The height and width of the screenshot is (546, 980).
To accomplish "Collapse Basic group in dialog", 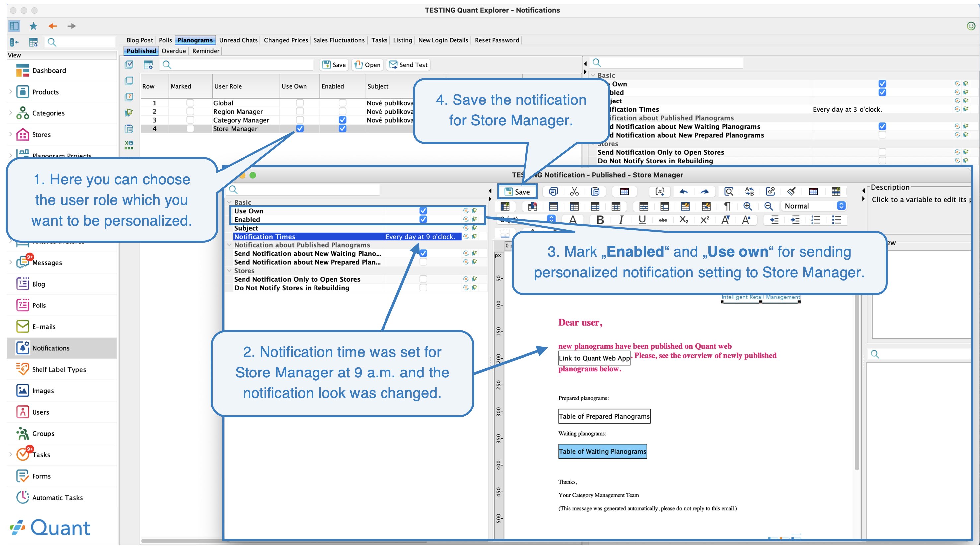I will (x=229, y=202).
